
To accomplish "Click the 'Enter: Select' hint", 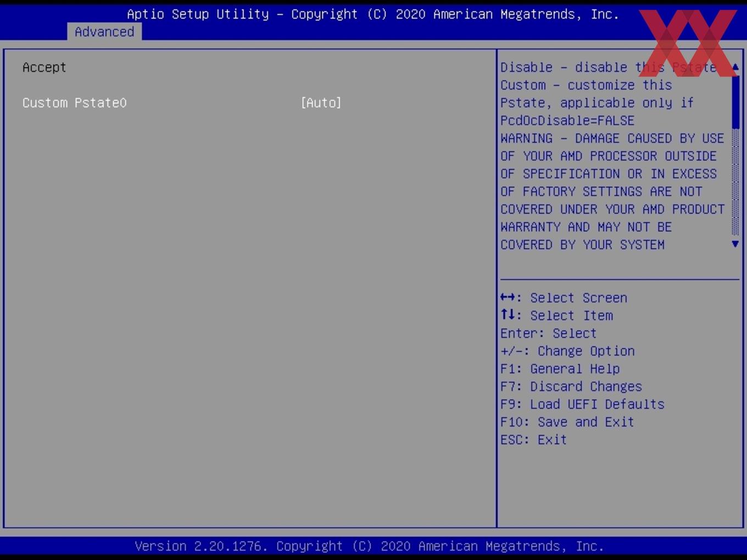I will pos(548,333).
